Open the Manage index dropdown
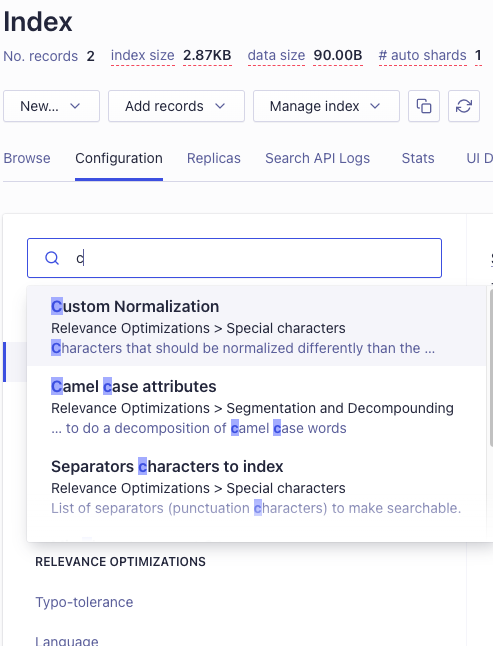 [326, 106]
